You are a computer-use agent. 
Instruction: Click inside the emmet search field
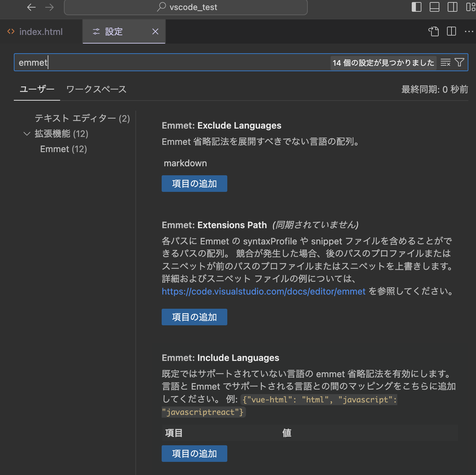click(x=138, y=62)
